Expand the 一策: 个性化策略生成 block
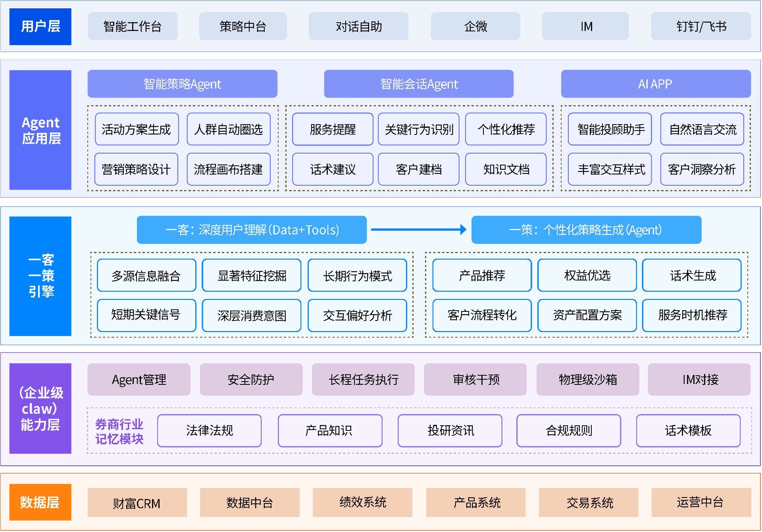Image resolution: width=762 pixels, height=532 pixels. tap(585, 229)
